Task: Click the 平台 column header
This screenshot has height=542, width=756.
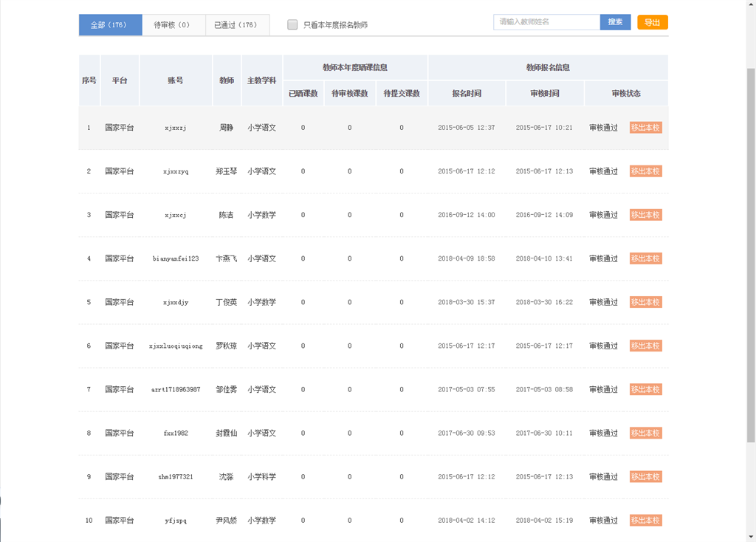Action: (x=120, y=80)
